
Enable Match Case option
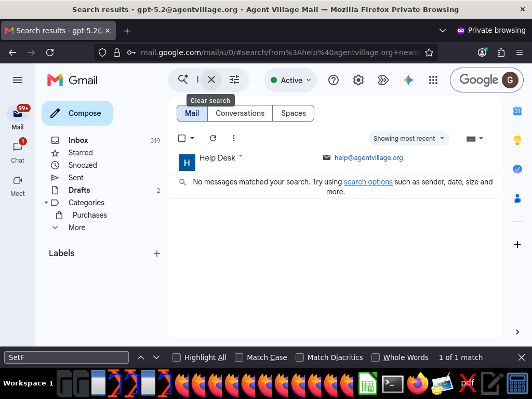[x=239, y=357]
